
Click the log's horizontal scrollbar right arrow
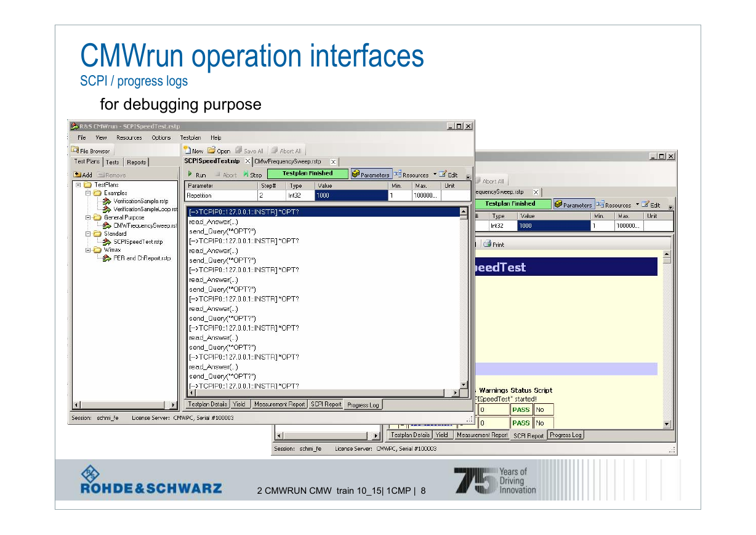coord(456,393)
